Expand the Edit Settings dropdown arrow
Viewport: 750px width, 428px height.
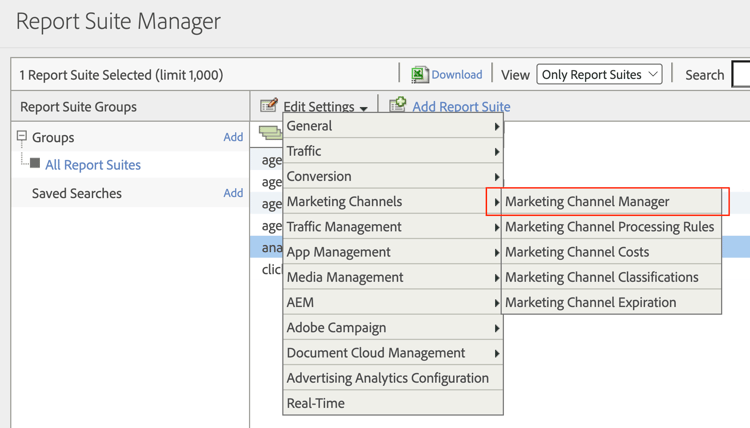click(x=364, y=108)
